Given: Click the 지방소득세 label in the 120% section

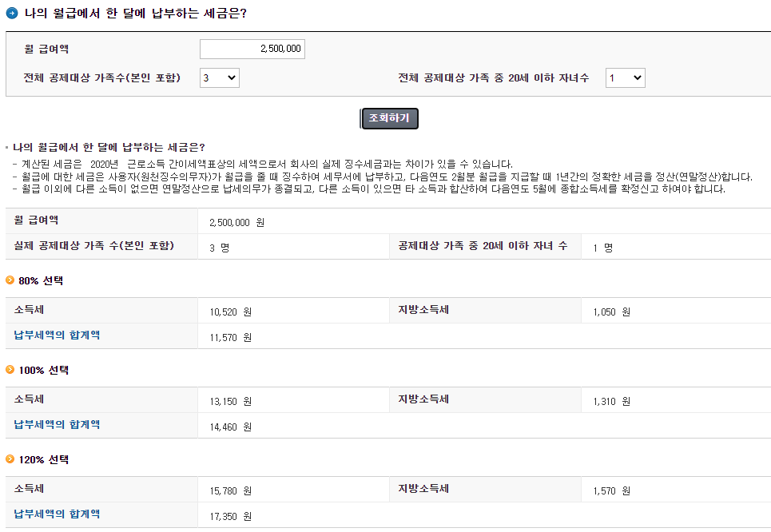Looking at the screenshot, I should [x=423, y=489].
